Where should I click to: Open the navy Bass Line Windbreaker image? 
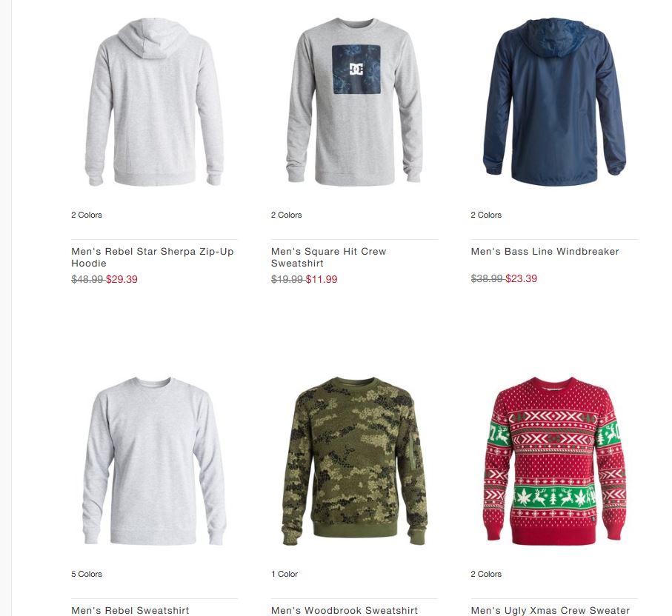click(x=555, y=102)
